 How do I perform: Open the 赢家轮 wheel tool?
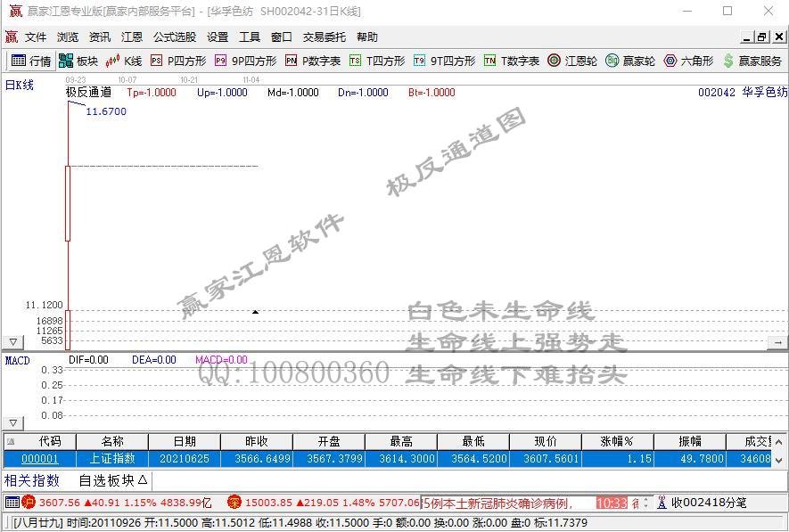[x=630, y=61]
